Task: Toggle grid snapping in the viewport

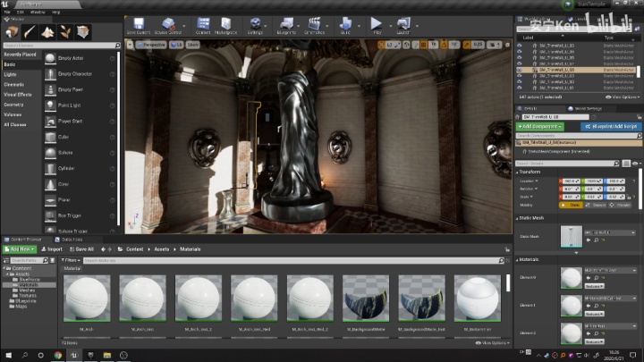Action: (x=424, y=45)
